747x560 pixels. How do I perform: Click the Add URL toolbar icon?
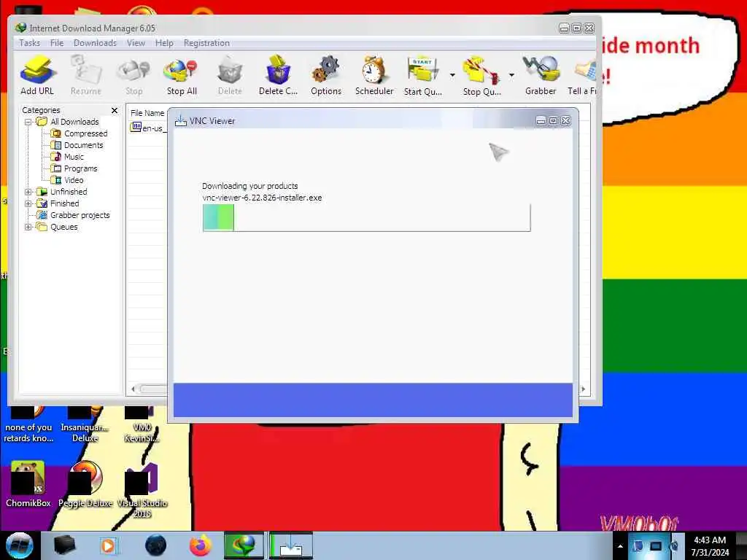tap(37, 74)
